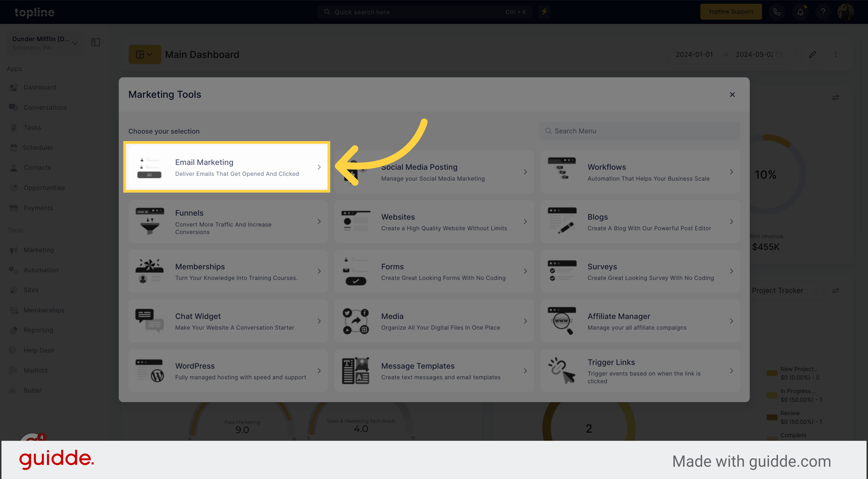The width and height of the screenshot is (868, 479).
Task: Open the Websites chevron
Action: 525,221
